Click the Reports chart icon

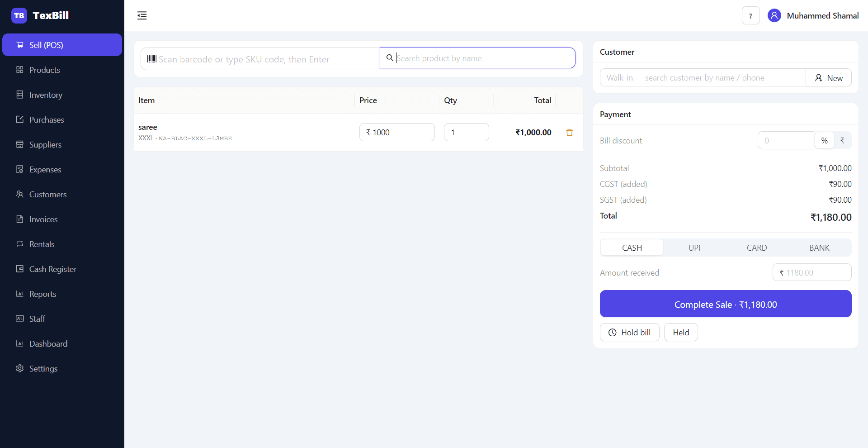coord(20,294)
